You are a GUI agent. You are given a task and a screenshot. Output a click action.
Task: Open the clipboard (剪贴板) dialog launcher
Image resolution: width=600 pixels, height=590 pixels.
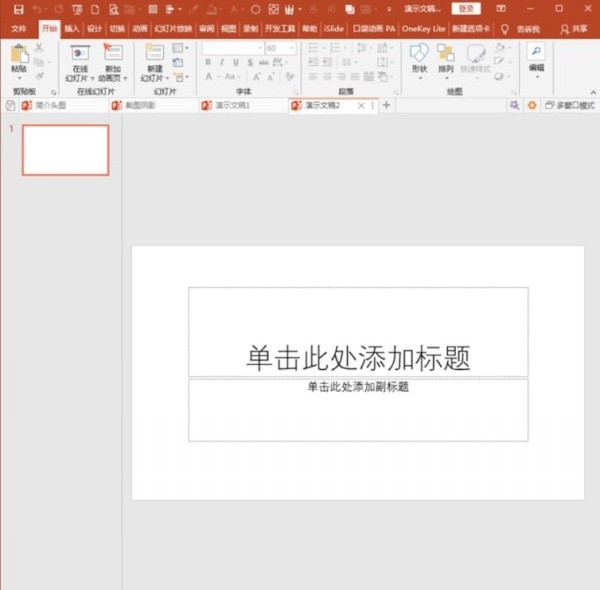[x=53, y=92]
